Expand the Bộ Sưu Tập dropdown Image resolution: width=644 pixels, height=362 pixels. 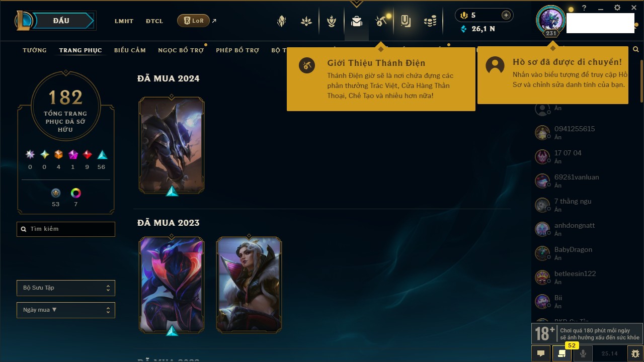pos(66,288)
